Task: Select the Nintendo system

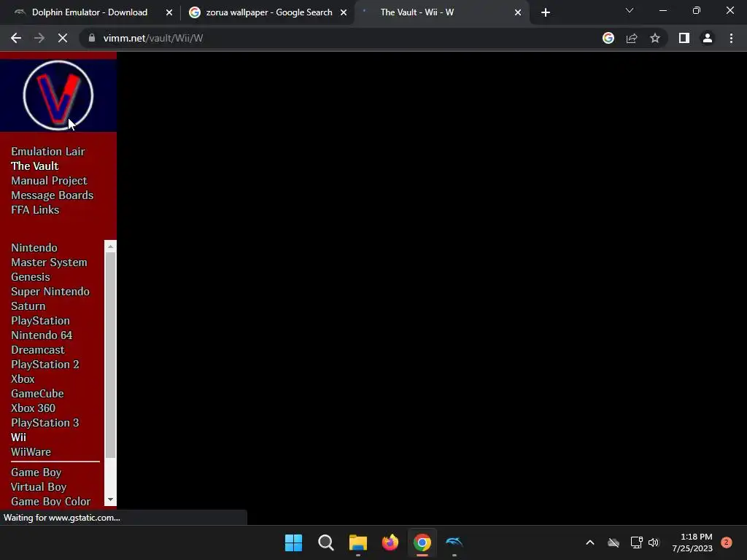Action: coord(34,248)
